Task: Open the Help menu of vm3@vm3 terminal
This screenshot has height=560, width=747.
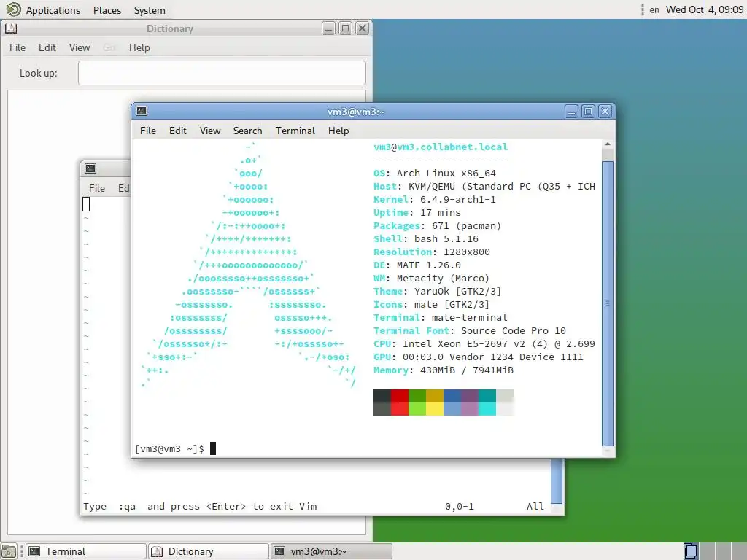Action: tap(338, 131)
